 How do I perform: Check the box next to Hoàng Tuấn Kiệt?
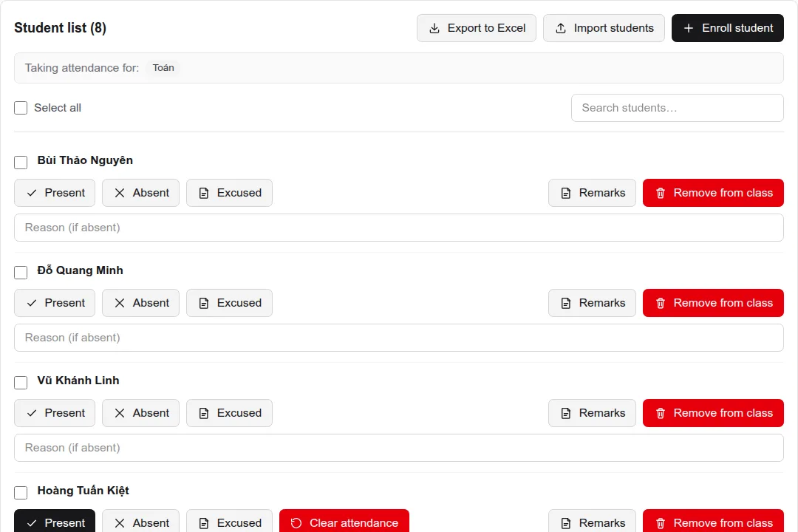point(21,492)
